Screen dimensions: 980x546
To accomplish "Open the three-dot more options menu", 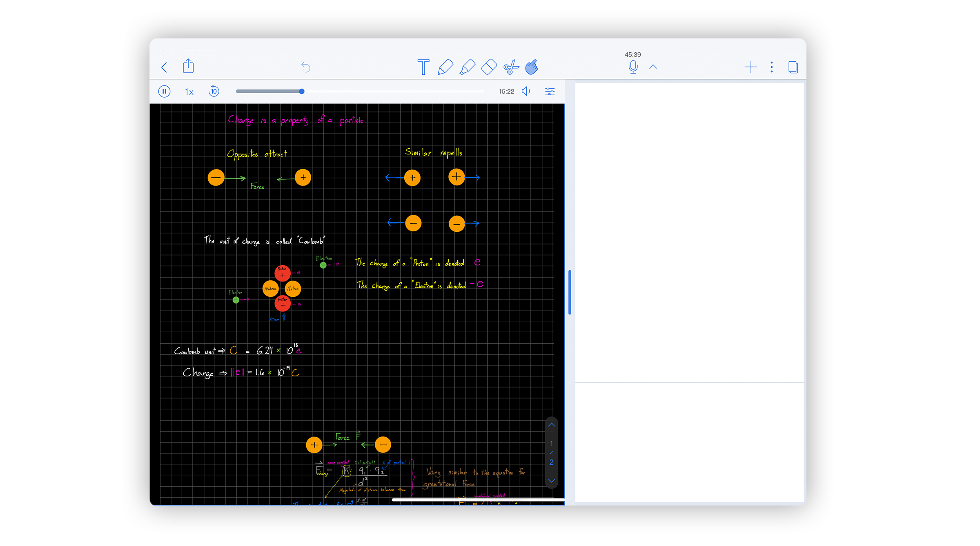I will pos(771,67).
